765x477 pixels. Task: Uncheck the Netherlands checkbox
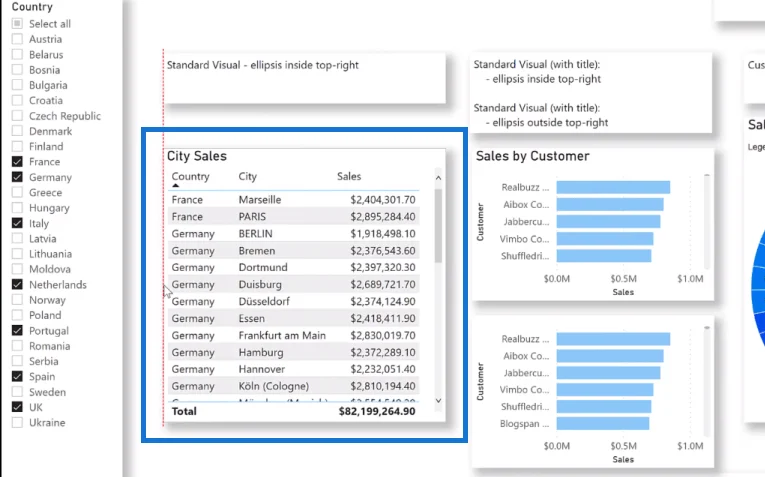coord(17,284)
